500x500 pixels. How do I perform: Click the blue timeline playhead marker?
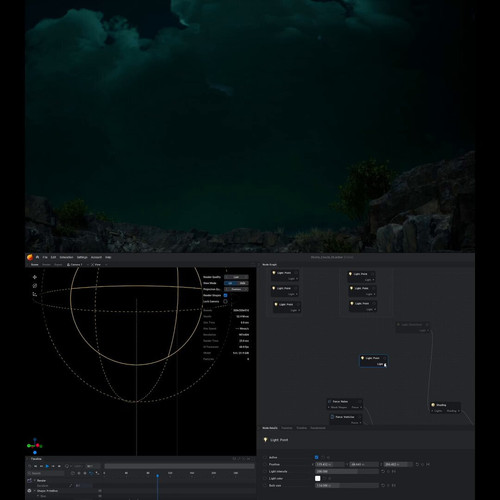point(158,476)
